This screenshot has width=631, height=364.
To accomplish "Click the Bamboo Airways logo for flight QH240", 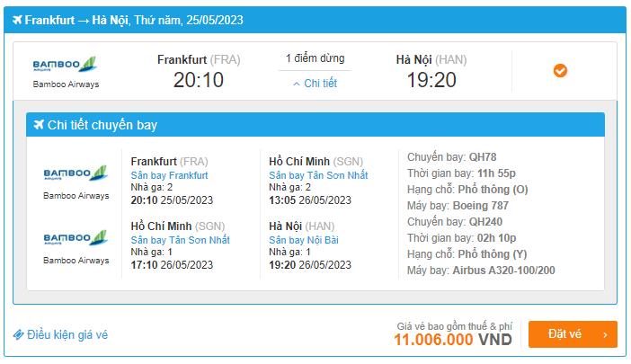I will point(76,236).
